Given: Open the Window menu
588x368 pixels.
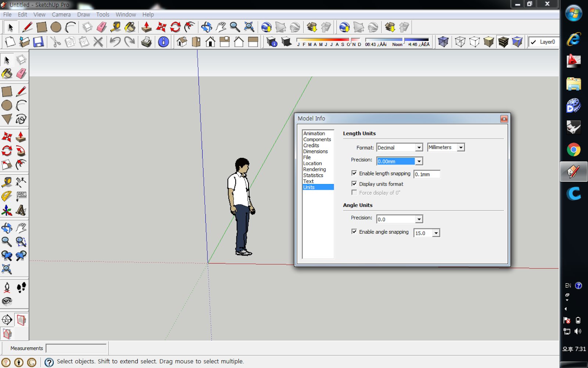Looking at the screenshot, I should [x=126, y=14].
